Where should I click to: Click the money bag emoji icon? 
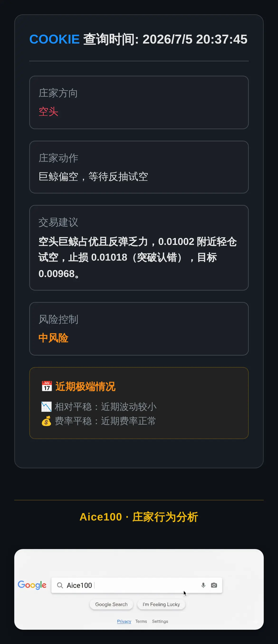pyautogui.click(x=46, y=421)
